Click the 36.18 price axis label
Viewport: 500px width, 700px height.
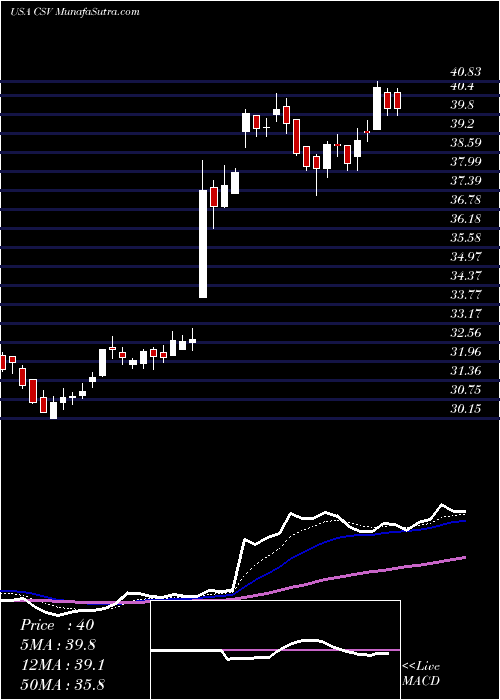(x=465, y=219)
